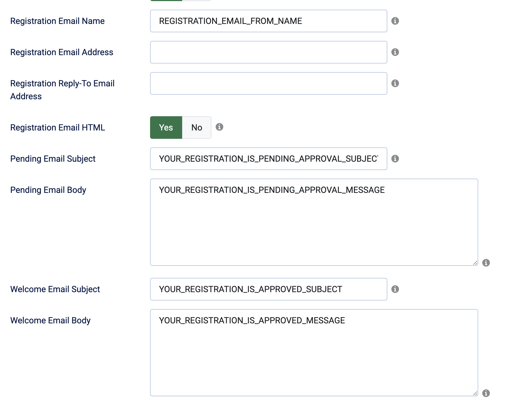This screenshot has width=532, height=403.
Task: Click info icon next to Registration Email HTML
Action: click(x=219, y=127)
